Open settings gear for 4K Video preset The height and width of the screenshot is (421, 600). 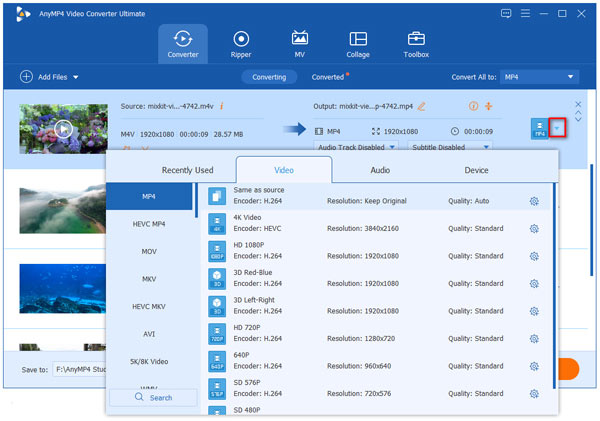point(534,228)
